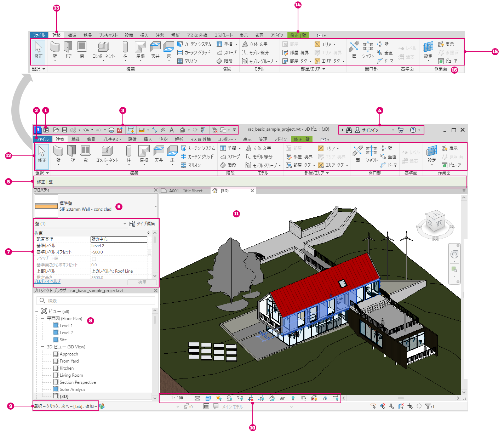
Task: Click the drawing area horizontal scrollbar
Action: [401, 398]
